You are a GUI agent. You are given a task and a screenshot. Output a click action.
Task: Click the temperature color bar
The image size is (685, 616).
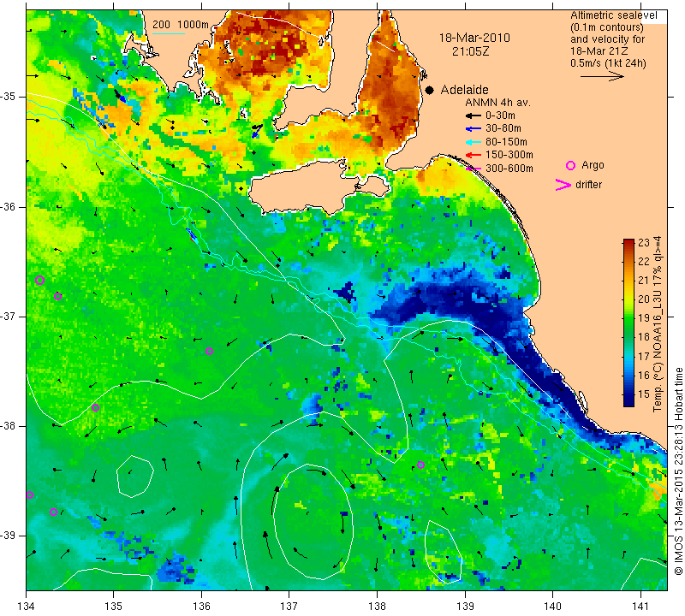(628, 323)
